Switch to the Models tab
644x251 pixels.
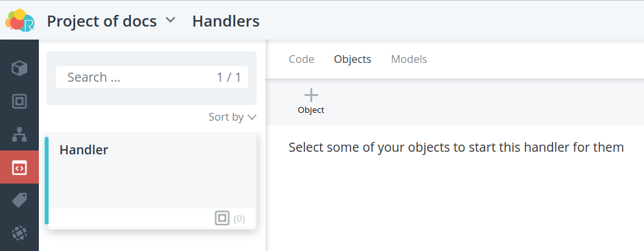point(409,59)
